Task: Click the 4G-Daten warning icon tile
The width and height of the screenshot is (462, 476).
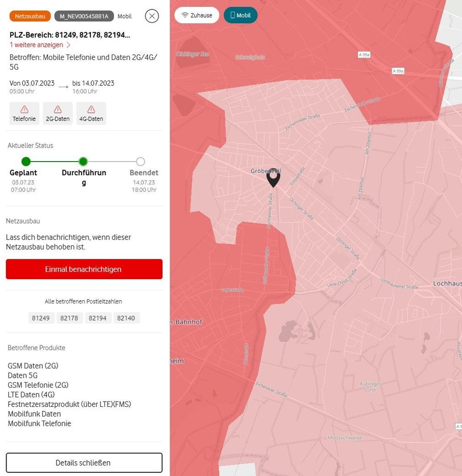Action: point(91,113)
